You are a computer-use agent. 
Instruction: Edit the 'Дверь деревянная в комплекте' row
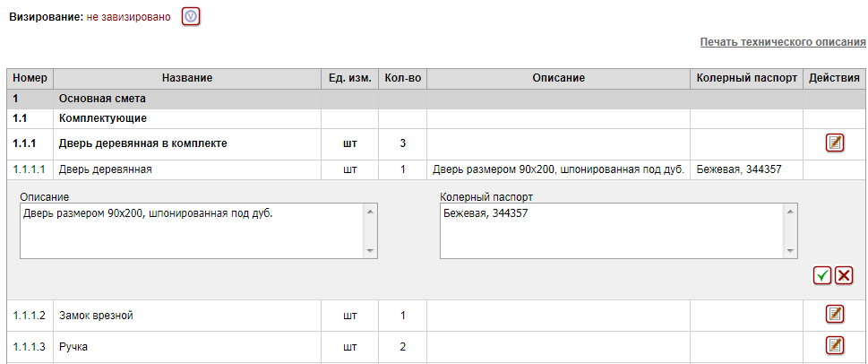click(835, 143)
